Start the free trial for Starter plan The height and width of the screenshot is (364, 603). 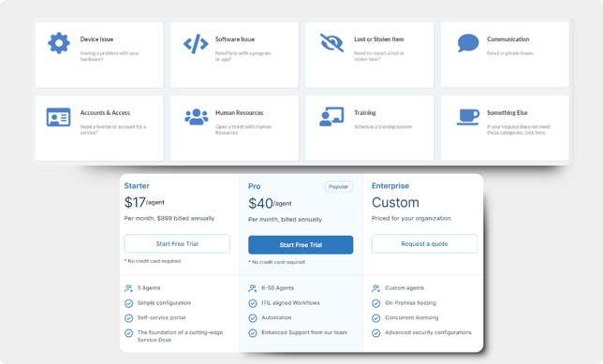click(x=177, y=243)
